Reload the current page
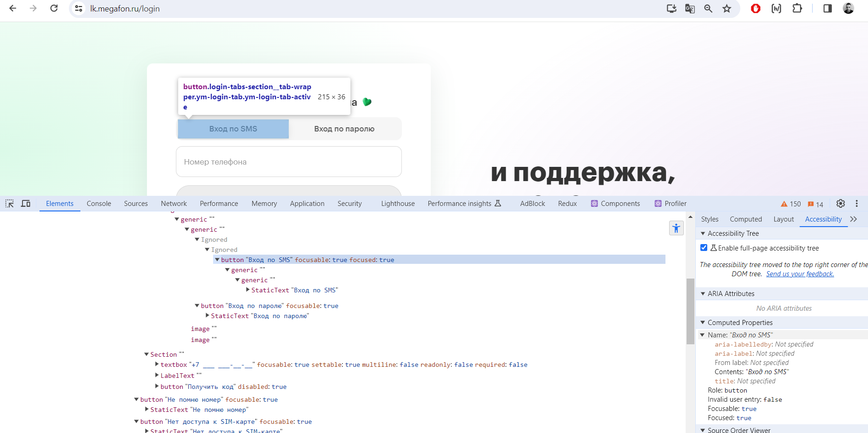 tap(54, 8)
